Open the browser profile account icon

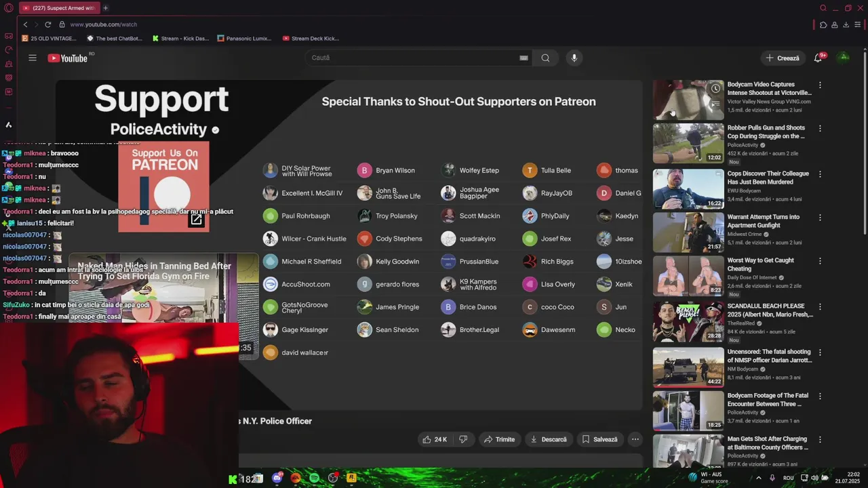835,24
